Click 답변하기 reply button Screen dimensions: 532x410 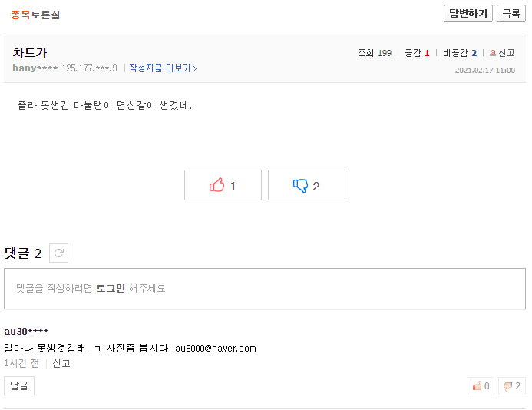tap(468, 14)
